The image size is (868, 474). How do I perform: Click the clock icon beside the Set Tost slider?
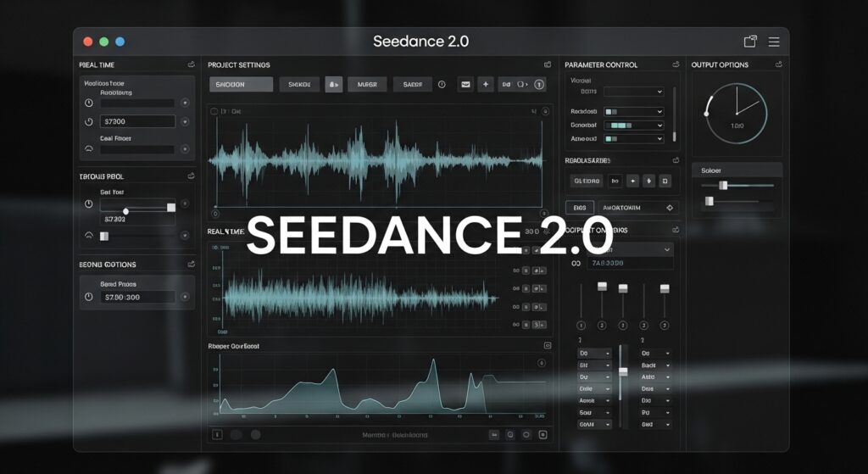click(88, 204)
